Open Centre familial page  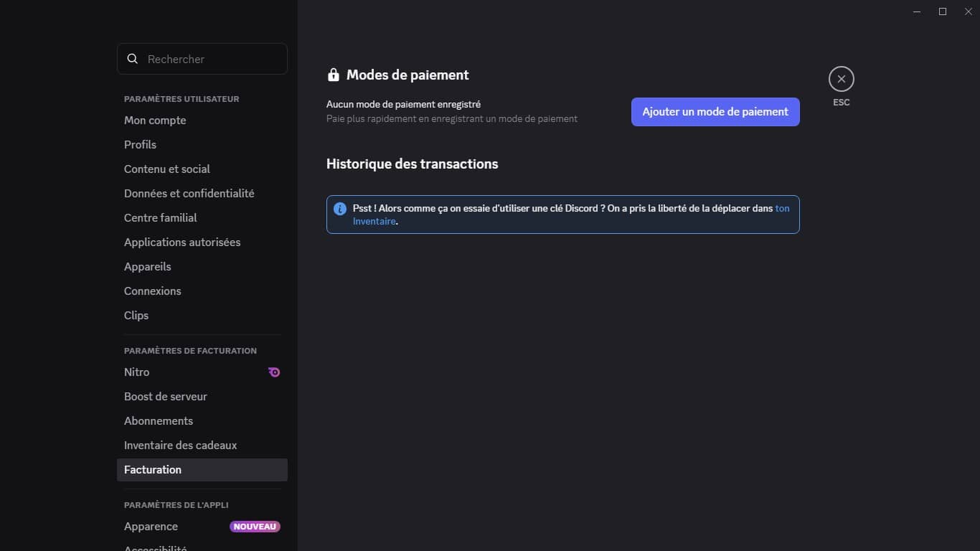point(160,218)
